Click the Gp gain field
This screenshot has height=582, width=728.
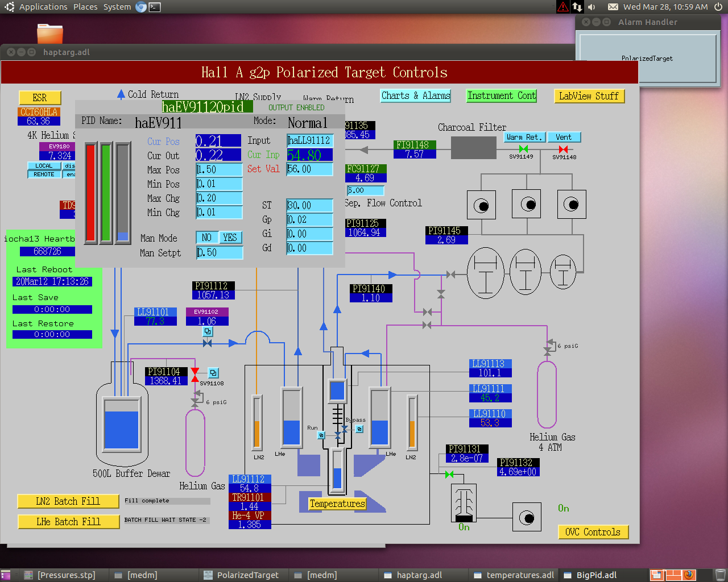[310, 219]
